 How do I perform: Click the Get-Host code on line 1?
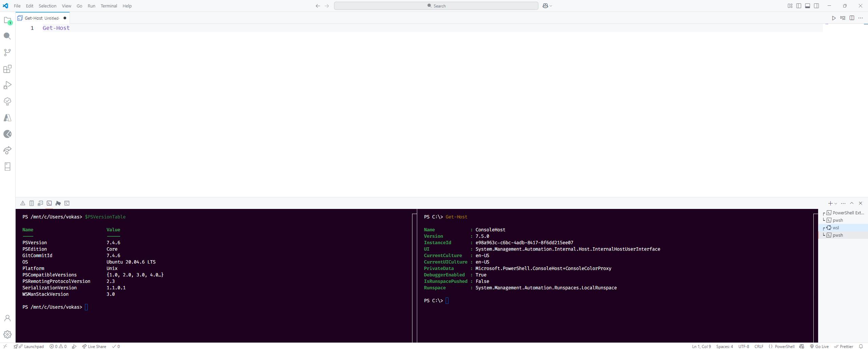coord(56,28)
